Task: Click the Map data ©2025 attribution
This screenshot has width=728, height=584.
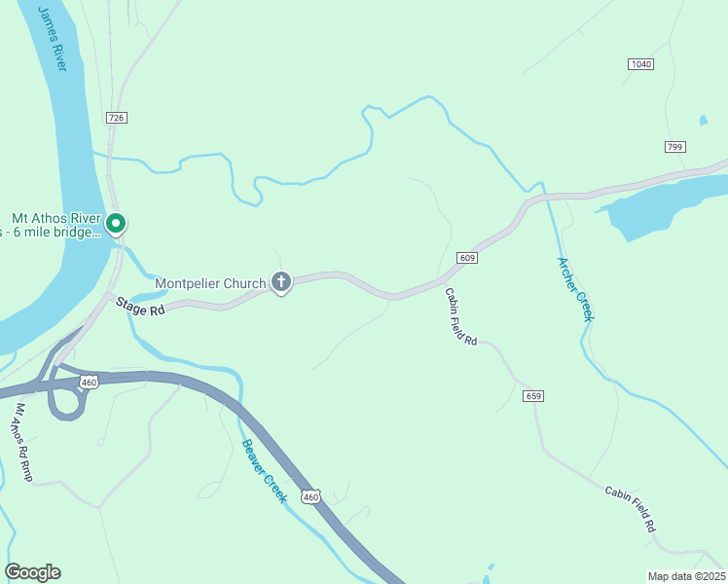Action: point(686,576)
